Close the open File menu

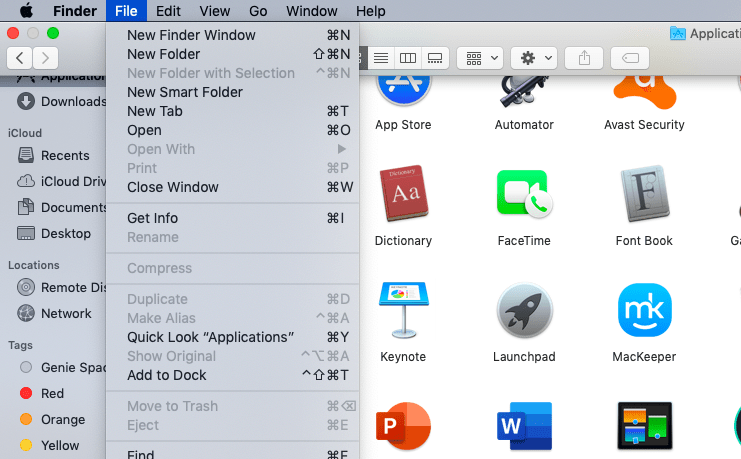pyautogui.click(x=126, y=10)
